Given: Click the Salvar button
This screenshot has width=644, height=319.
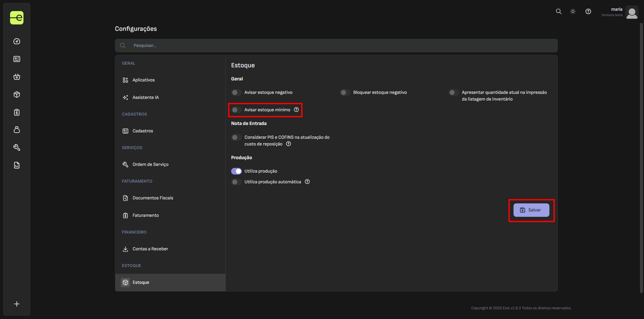Looking at the screenshot, I should point(531,210).
